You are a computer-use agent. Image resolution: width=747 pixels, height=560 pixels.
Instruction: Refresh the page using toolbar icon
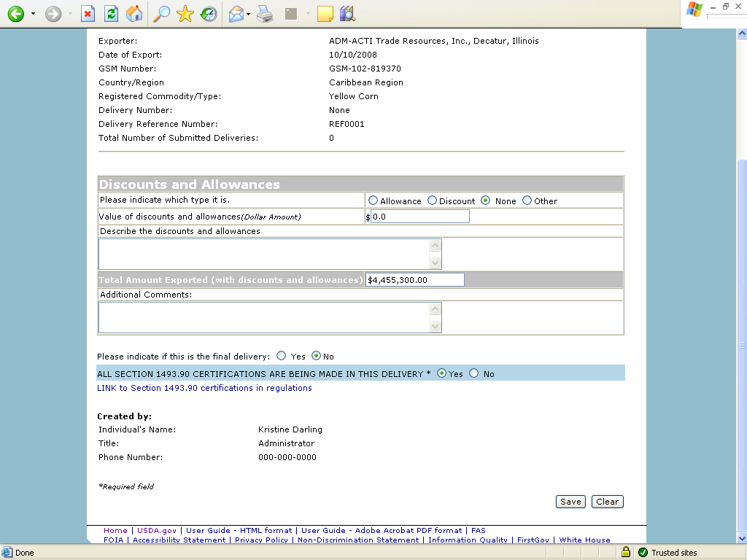tap(112, 14)
